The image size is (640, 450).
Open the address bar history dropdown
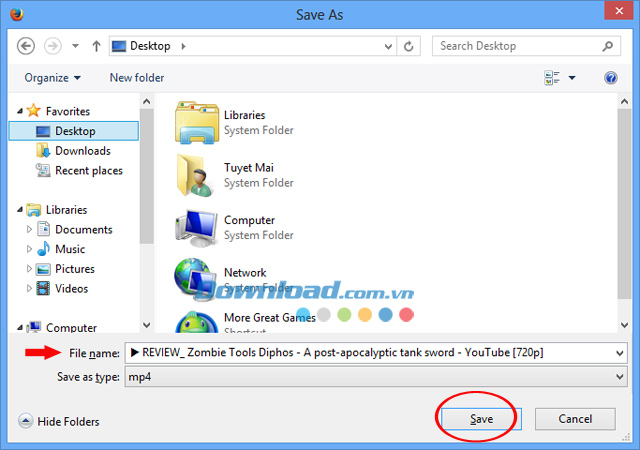click(x=388, y=47)
